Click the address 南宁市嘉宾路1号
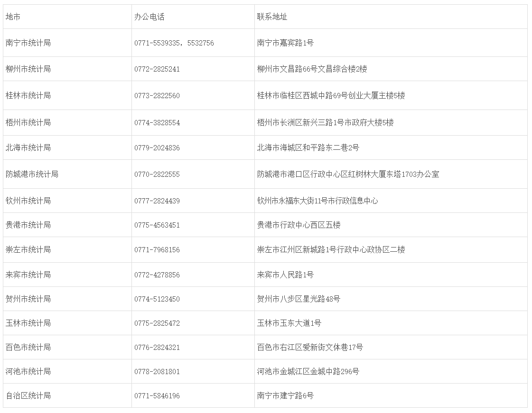 coord(285,43)
